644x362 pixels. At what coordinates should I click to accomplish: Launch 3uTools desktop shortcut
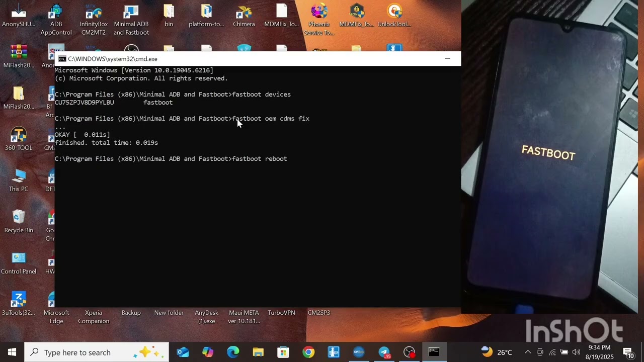[x=19, y=304]
